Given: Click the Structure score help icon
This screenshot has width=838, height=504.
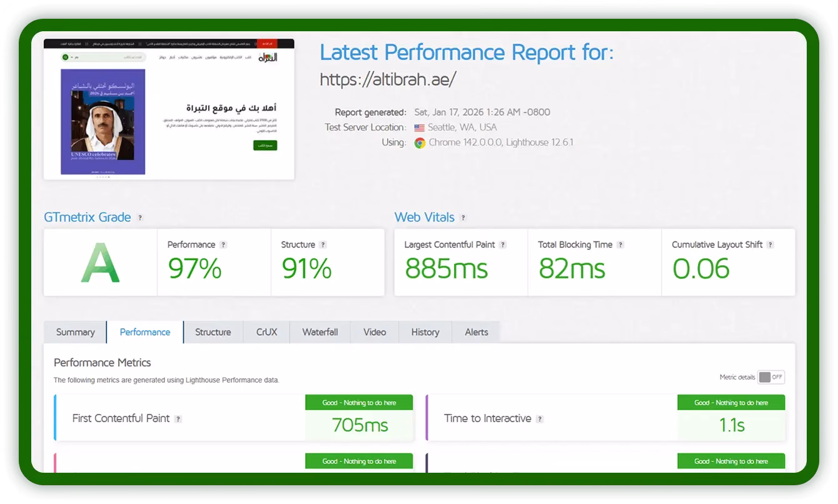Looking at the screenshot, I should 323,245.
